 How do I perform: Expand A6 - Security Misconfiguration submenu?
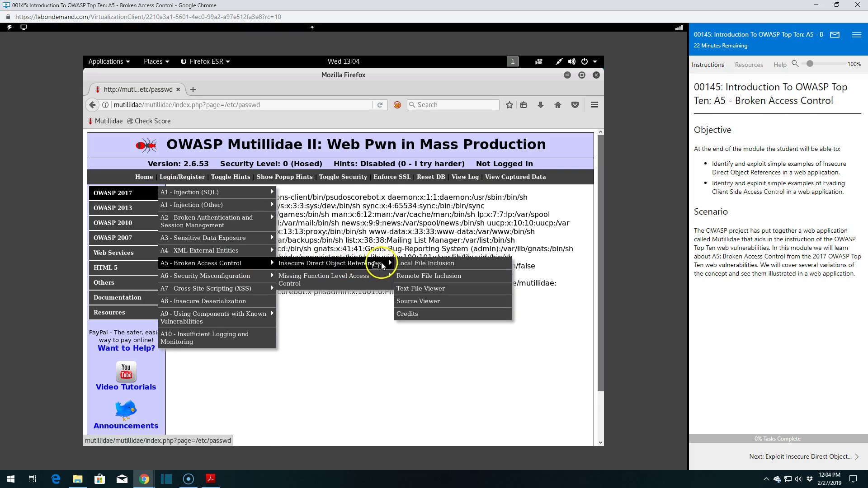pos(217,276)
